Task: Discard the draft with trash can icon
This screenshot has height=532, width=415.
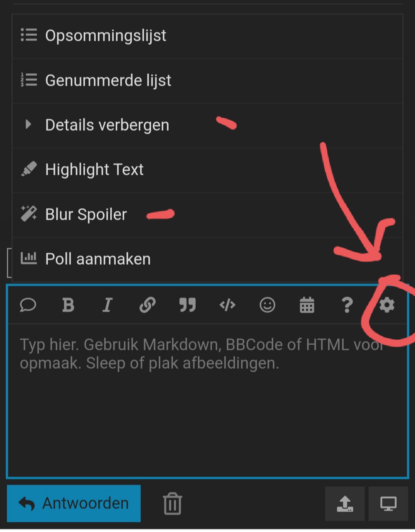Action: pos(173,504)
